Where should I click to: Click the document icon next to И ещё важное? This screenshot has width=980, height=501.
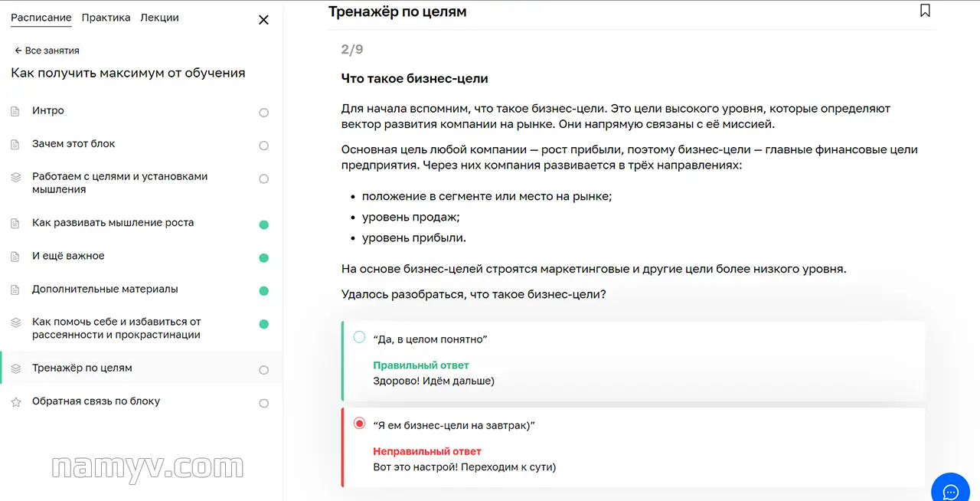click(17, 256)
